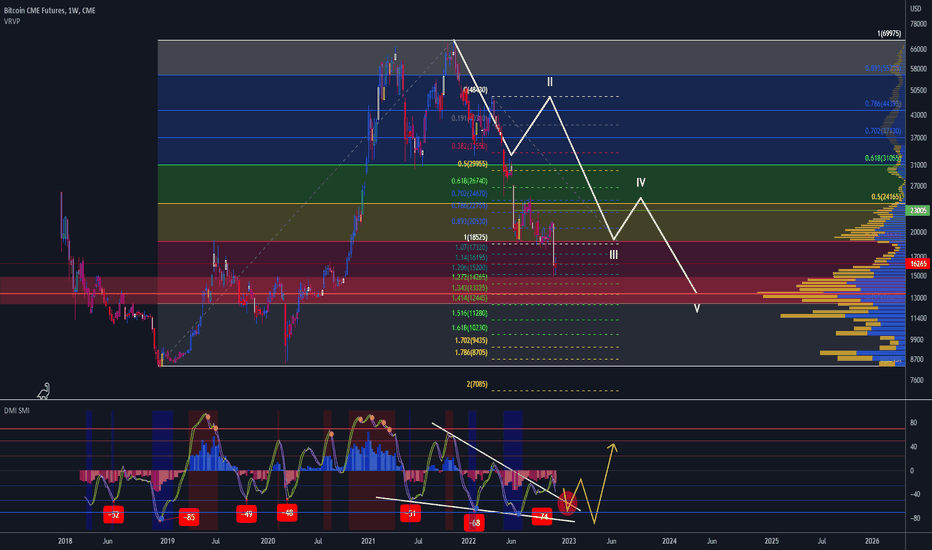The image size is (932, 550).
Task: Click the 50500 price axis value
Action: pyautogui.click(x=918, y=90)
